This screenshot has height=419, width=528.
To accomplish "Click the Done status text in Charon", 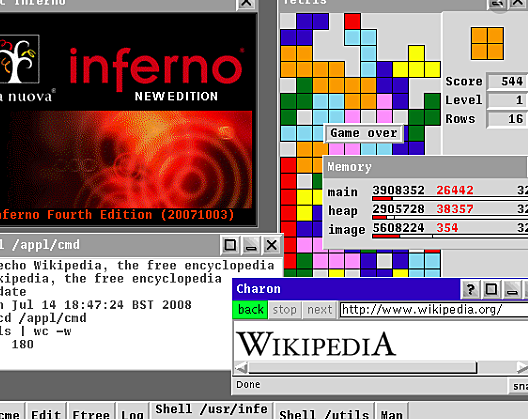I will pos(248,384).
